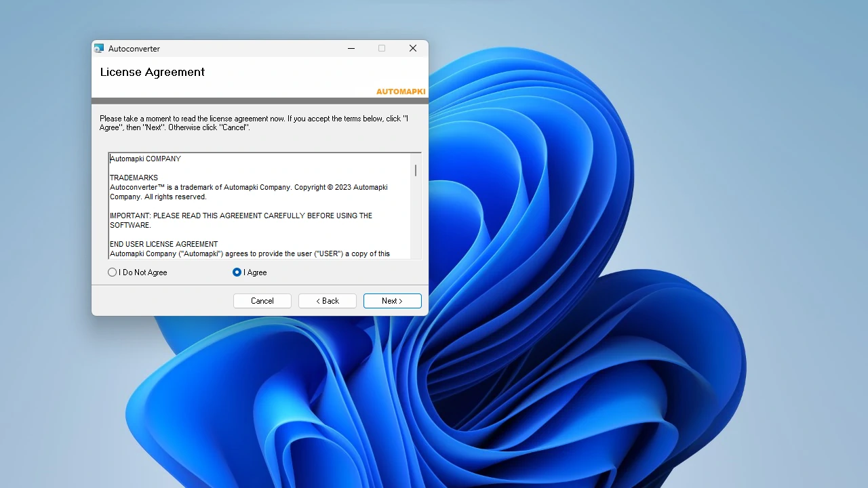This screenshot has height=488, width=868.
Task: Click the license text scrollbar thumb
Action: tap(416, 170)
